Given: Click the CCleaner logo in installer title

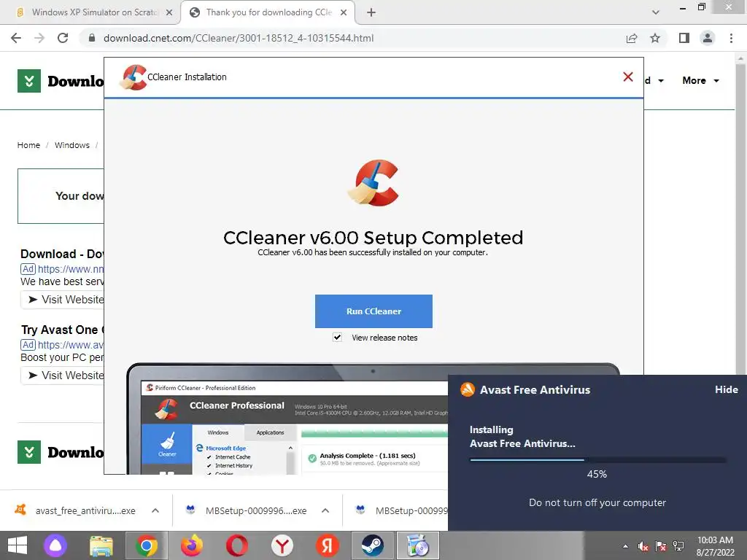Looking at the screenshot, I should (133, 77).
